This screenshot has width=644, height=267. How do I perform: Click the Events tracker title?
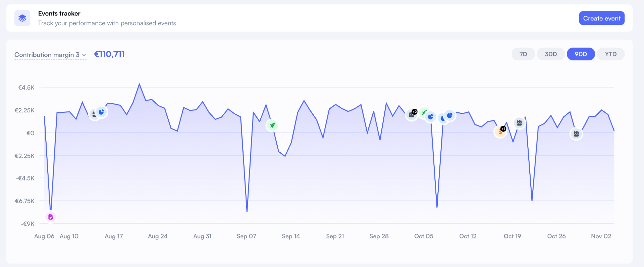click(x=59, y=13)
